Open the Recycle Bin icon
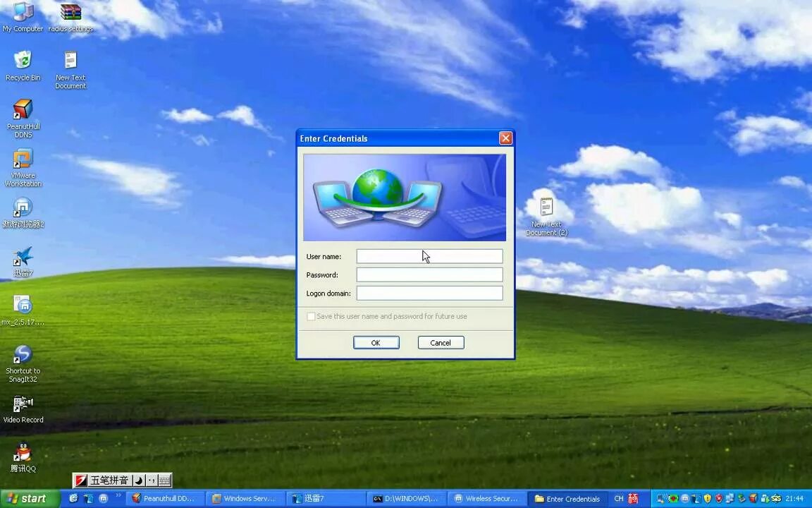812x508 pixels. [23, 66]
